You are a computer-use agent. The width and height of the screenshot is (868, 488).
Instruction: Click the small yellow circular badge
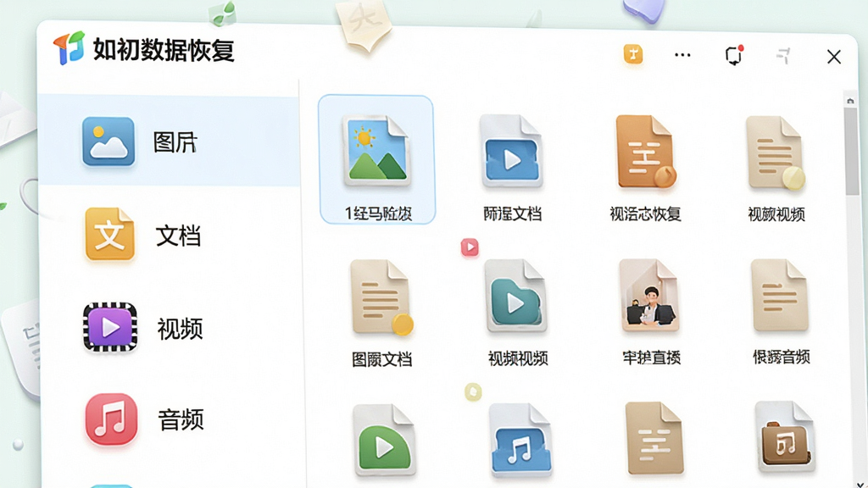(473, 391)
